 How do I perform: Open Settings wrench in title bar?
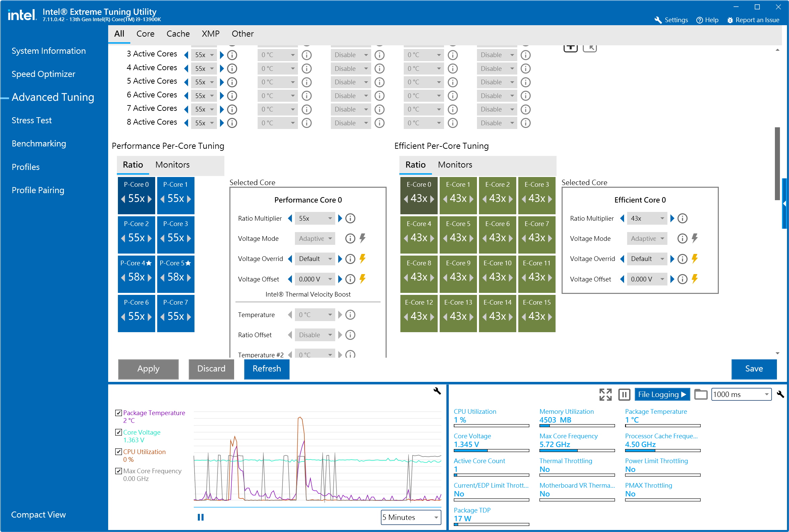point(658,20)
